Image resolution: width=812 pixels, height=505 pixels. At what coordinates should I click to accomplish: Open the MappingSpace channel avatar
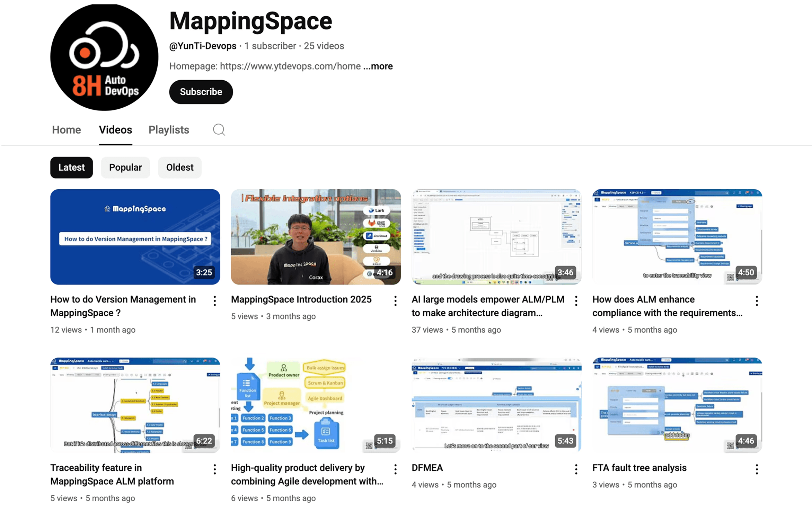(104, 57)
